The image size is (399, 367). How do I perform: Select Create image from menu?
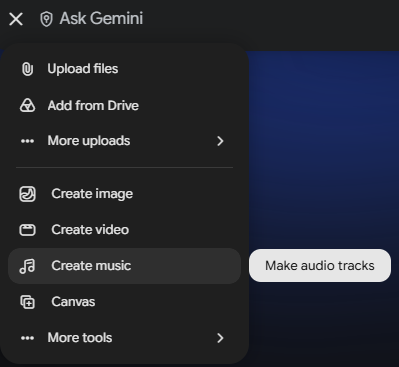point(124,194)
